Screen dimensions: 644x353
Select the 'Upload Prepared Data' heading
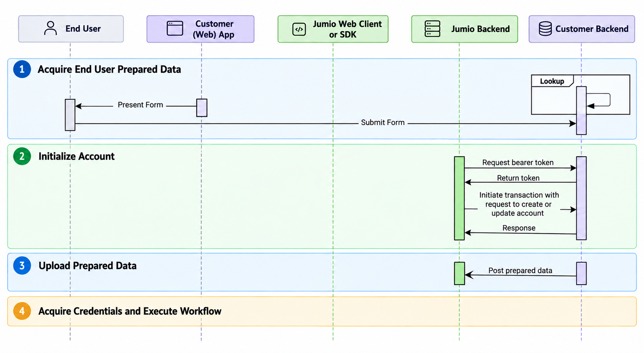coord(87,266)
